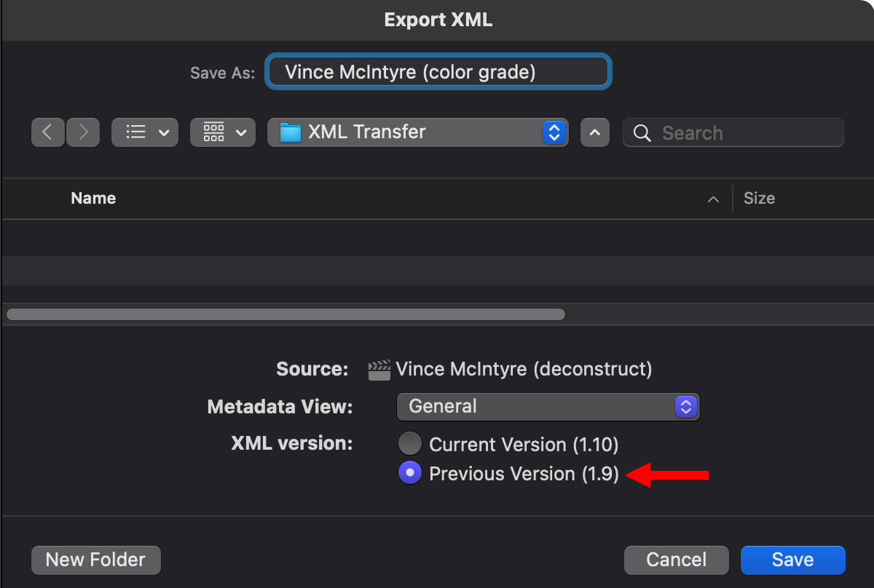This screenshot has width=874, height=588.
Task: Click the clapperboard project source icon
Action: [379, 370]
